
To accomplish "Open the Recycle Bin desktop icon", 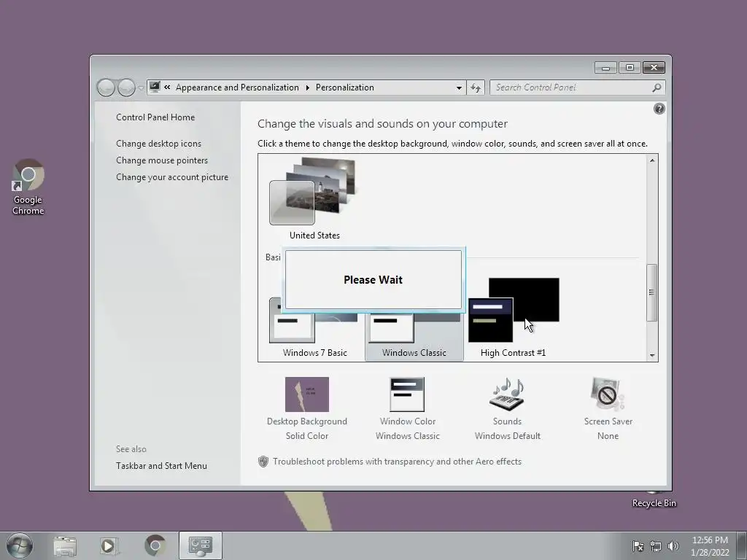I will (654, 499).
